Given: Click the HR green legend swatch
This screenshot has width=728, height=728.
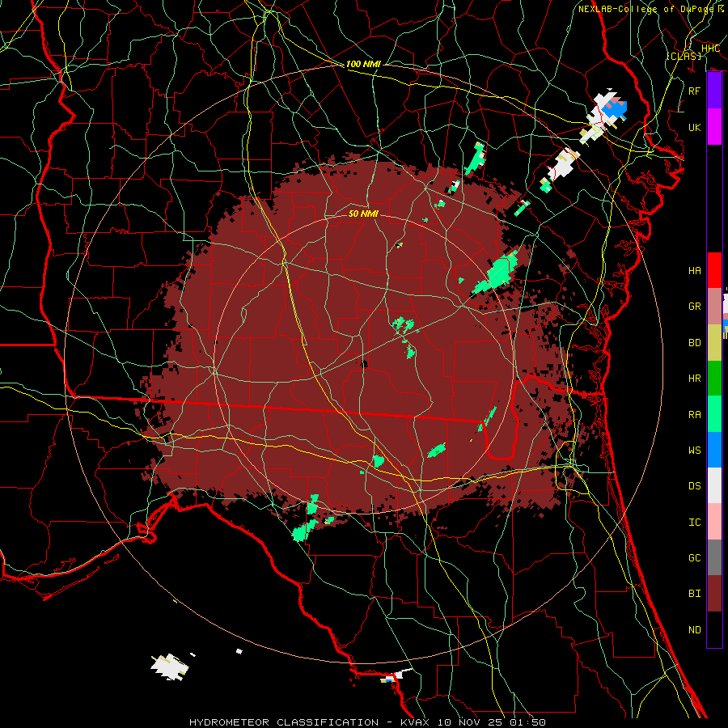Looking at the screenshot, I should click(714, 378).
